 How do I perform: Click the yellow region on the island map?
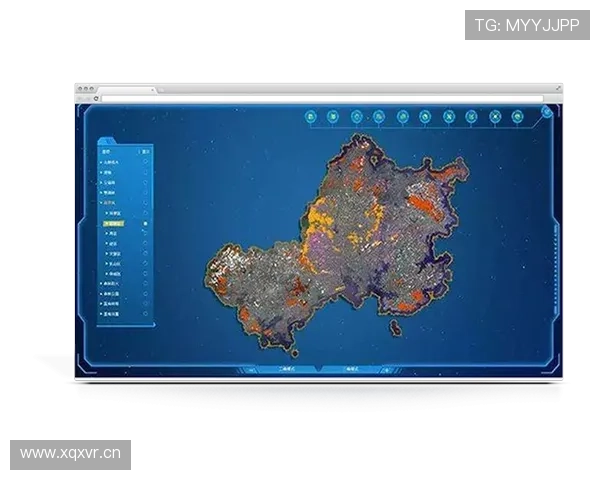(x=320, y=219)
